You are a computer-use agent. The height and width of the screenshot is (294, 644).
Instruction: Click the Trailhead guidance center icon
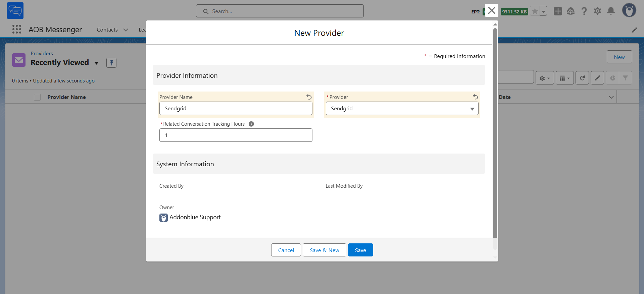pos(571,11)
